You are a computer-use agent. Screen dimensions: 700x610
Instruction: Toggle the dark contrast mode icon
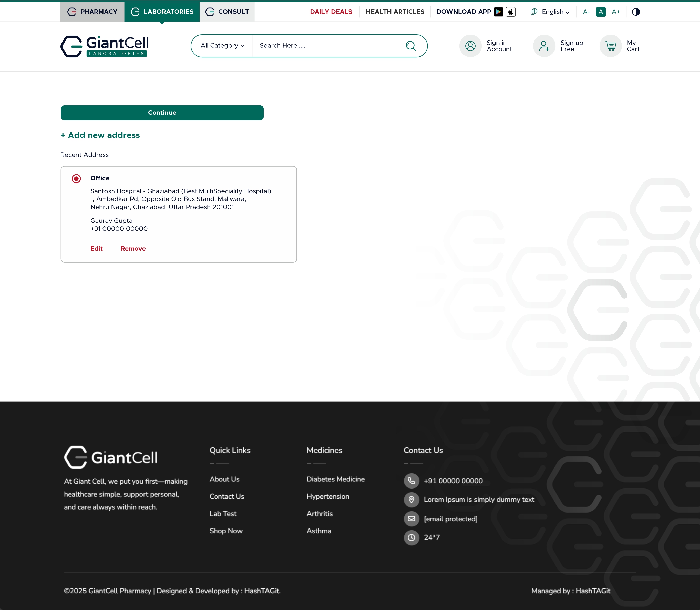click(636, 12)
